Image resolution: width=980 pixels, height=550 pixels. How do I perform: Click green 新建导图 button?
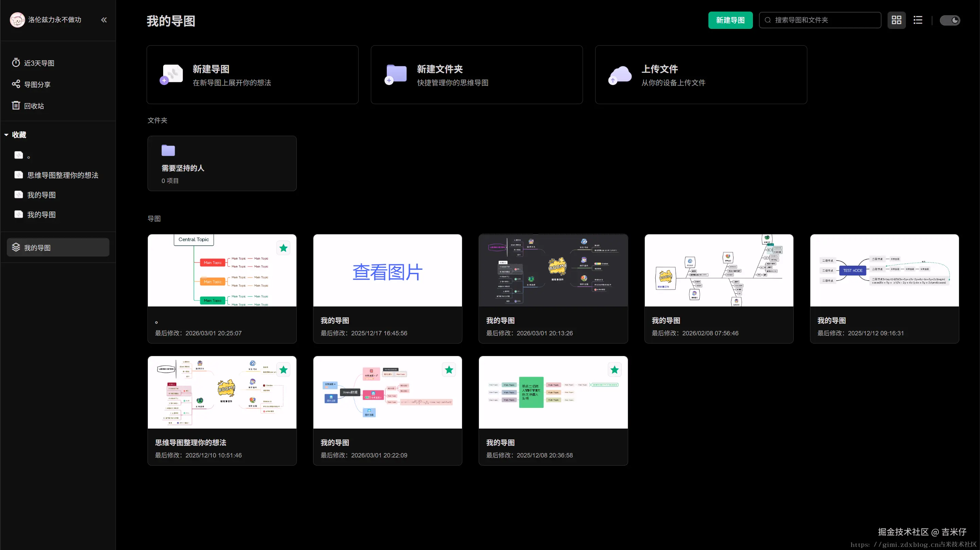pyautogui.click(x=730, y=20)
